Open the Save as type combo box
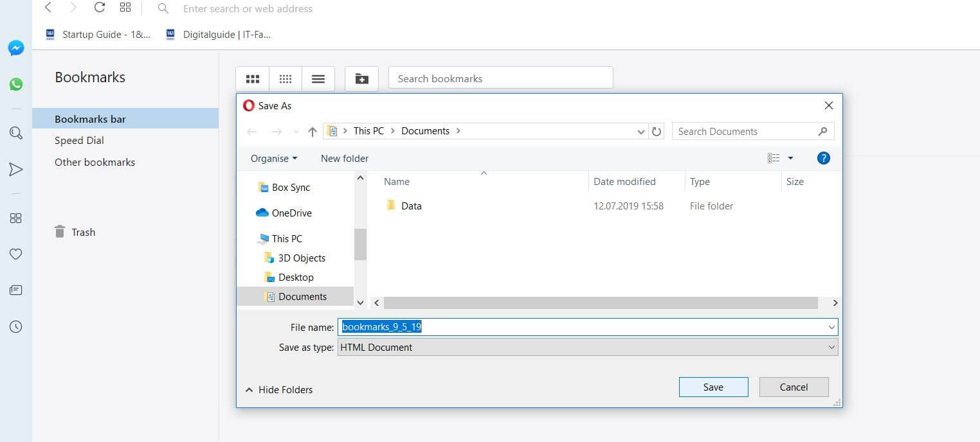This screenshot has width=980, height=442. pos(588,347)
